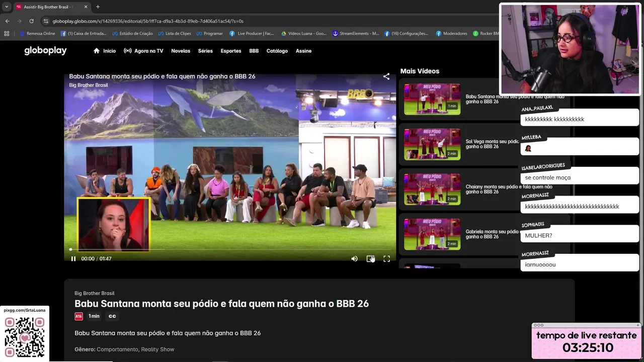Go forward in browser history

[19, 21]
